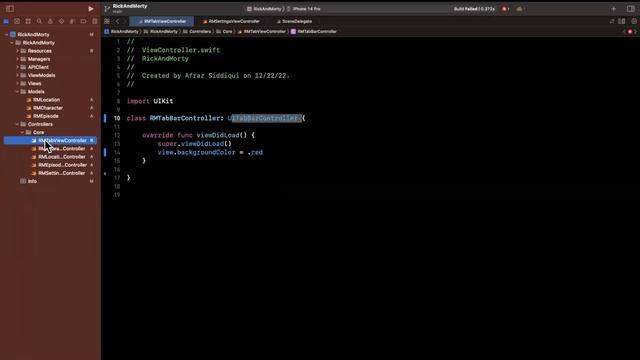This screenshot has height=360, width=640.
Task: Click '.red' color value
Action: point(255,152)
